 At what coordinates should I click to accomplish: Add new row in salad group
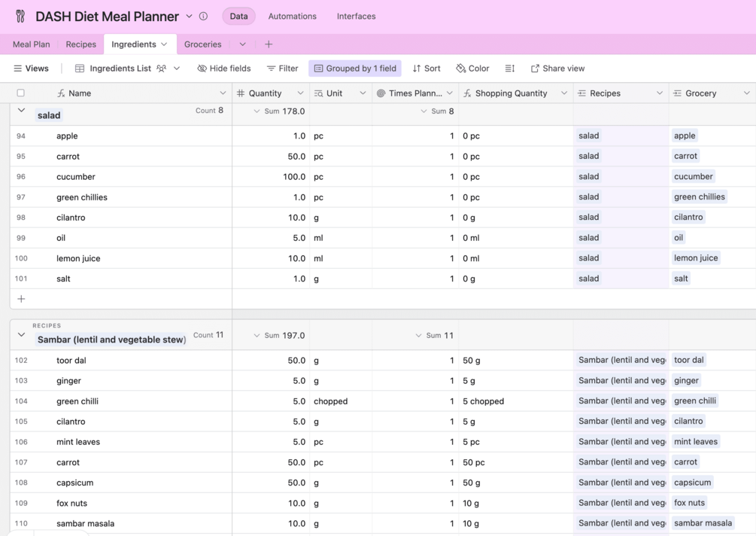21,299
